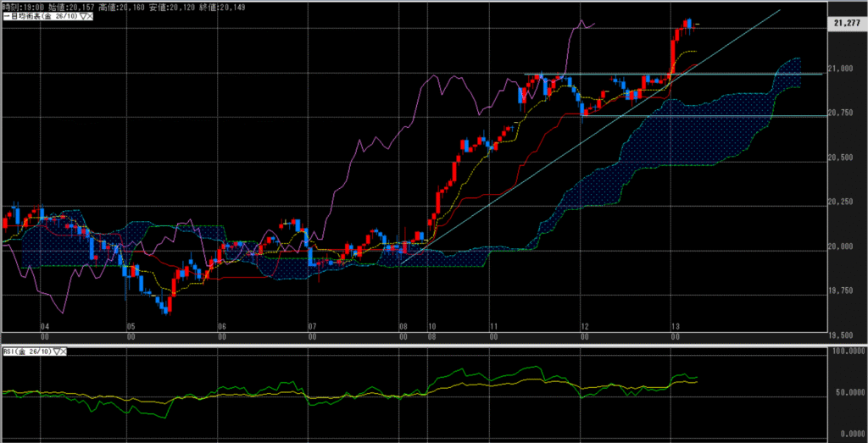Click the 21,277 current price marker

pos(848,28)
